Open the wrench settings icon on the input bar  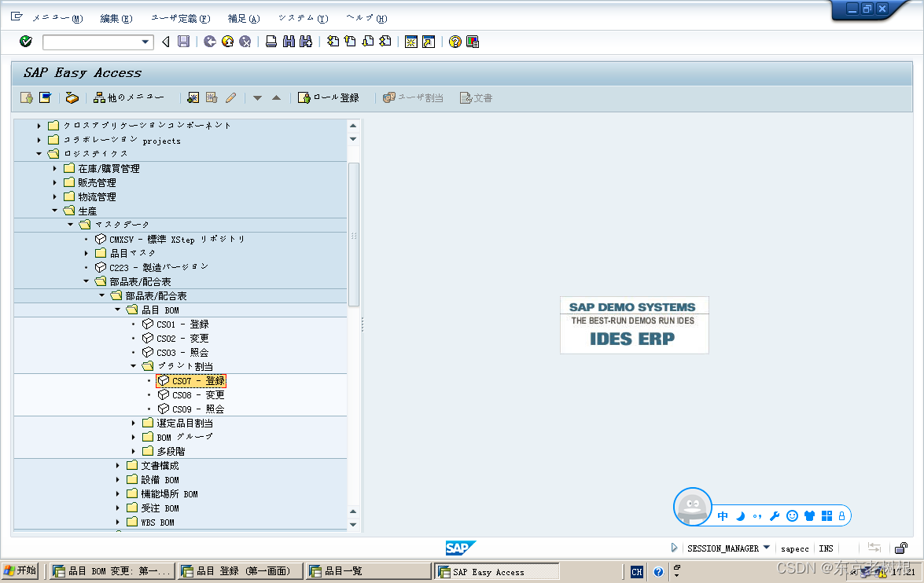pyautogui.click(x=775, y=516)
